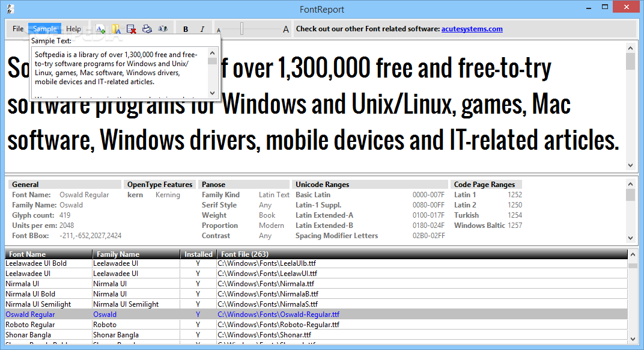
Task: Click the Units per em value 2048
Action: pos(67,226)
